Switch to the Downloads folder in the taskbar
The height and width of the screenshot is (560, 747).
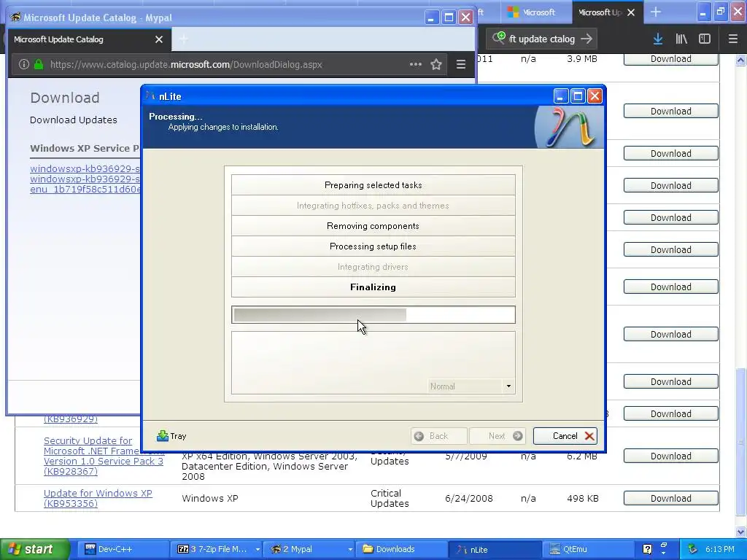[x=402, y=549]
